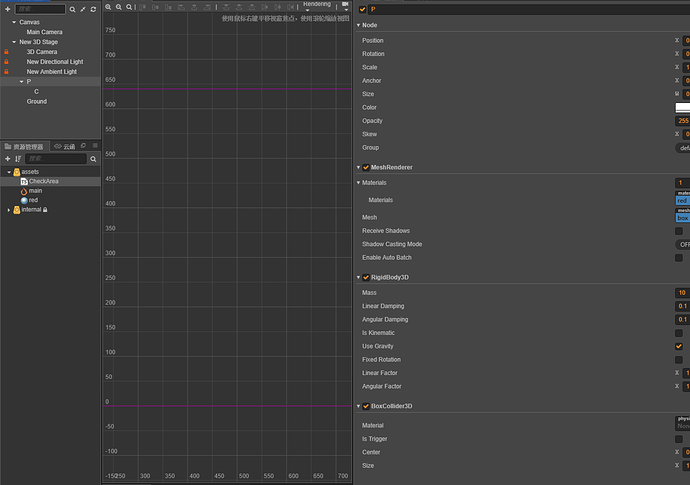This screenshot has height=485, width=690.
Task: Click the hierarchy search input field
Action: (40, 9)
